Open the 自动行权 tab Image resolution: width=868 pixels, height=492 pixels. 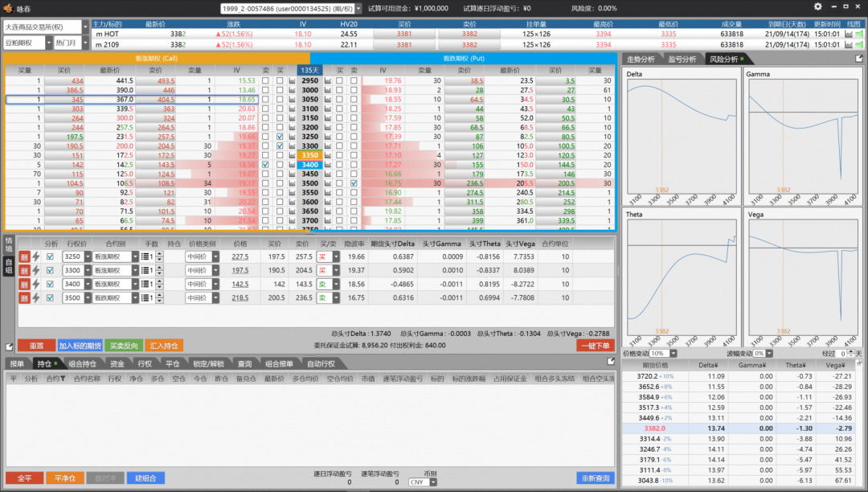click(321, 363)
